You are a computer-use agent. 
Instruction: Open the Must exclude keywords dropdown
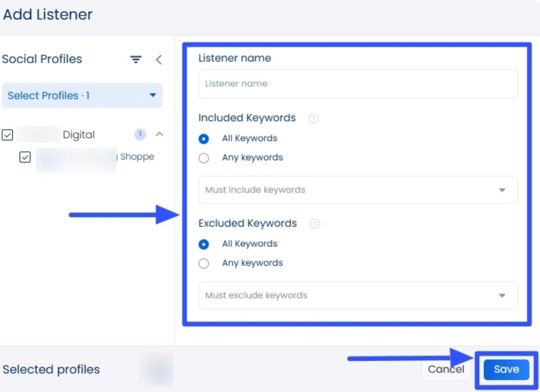(x=502, y=295)
